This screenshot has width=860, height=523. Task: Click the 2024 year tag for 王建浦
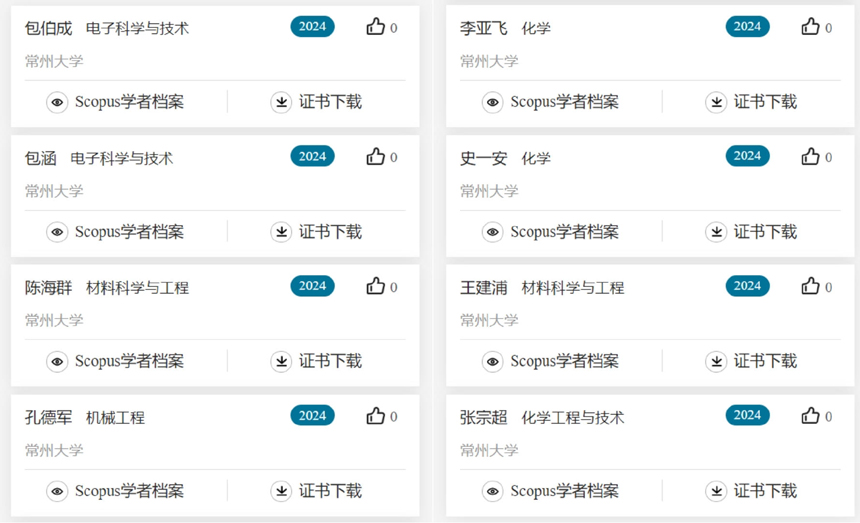(x=747, y=286)
